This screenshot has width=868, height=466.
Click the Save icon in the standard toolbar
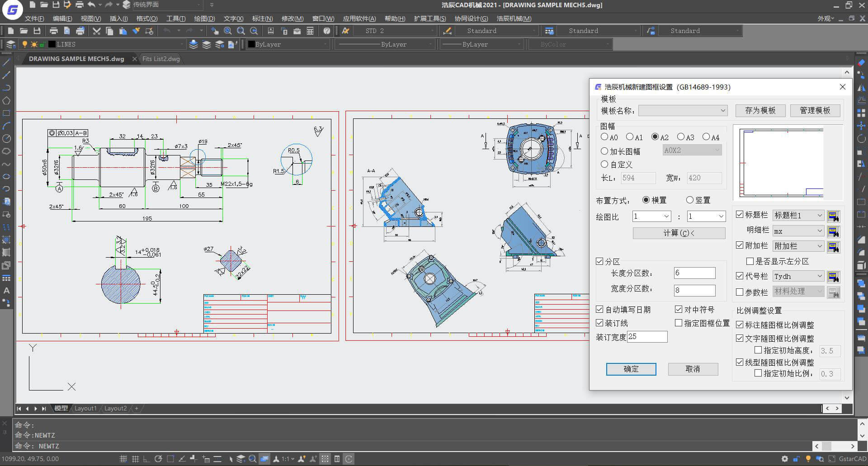[37, 31]
